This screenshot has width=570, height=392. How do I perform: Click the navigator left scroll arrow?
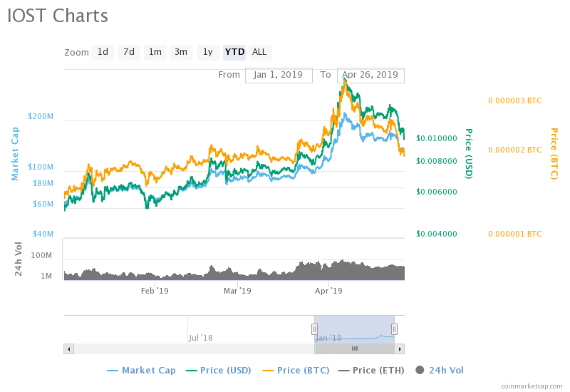pyautogui.click(x=69, y=349)
